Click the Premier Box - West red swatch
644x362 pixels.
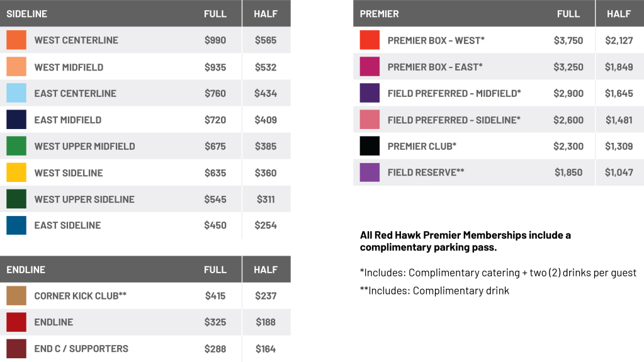(370, 40)
